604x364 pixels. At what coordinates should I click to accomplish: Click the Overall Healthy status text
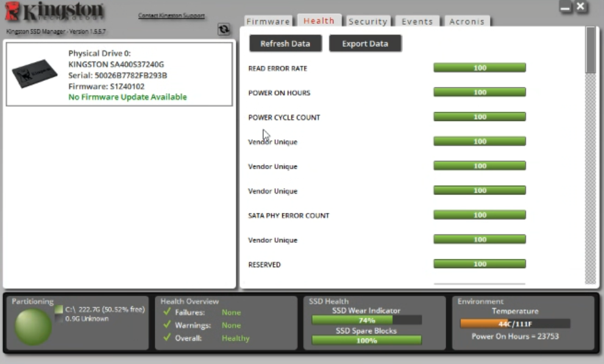pos(235,338)
